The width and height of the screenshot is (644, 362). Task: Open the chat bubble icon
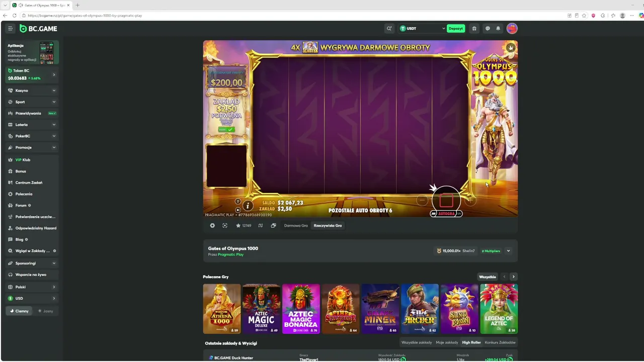(x=488, y=29)
